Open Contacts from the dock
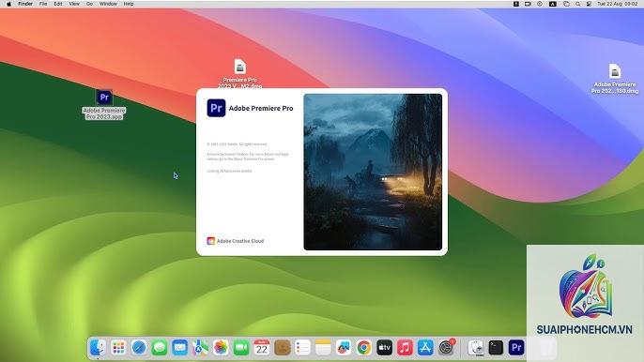Viewport: 644px width, 362px height. [x=283, y=348]
